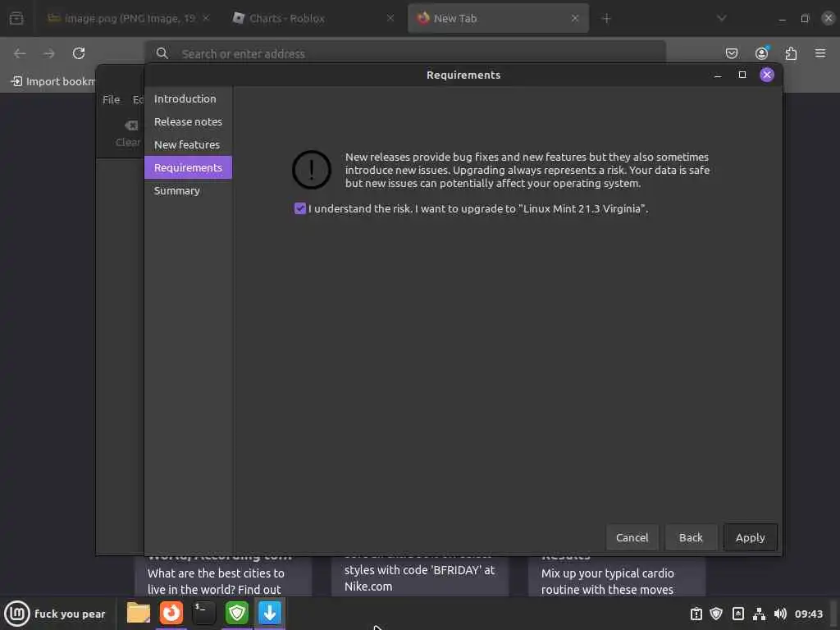Click the green shield Update Manager taskbar icon
Viewport: 840px width, 630px height.
(x=237, y=613)
